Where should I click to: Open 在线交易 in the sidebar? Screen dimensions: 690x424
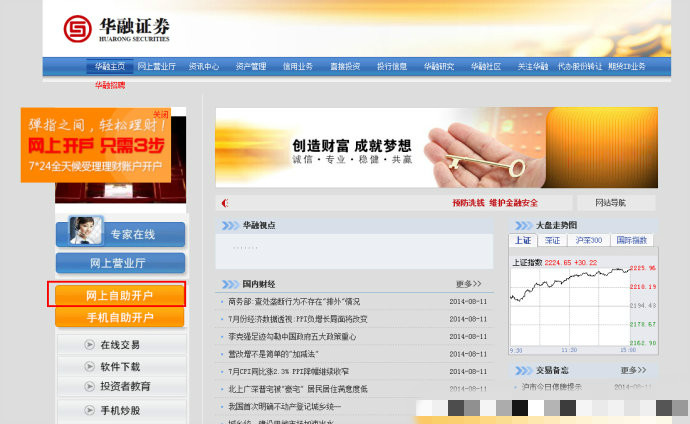pyautogui.click(x=120, y=345)
